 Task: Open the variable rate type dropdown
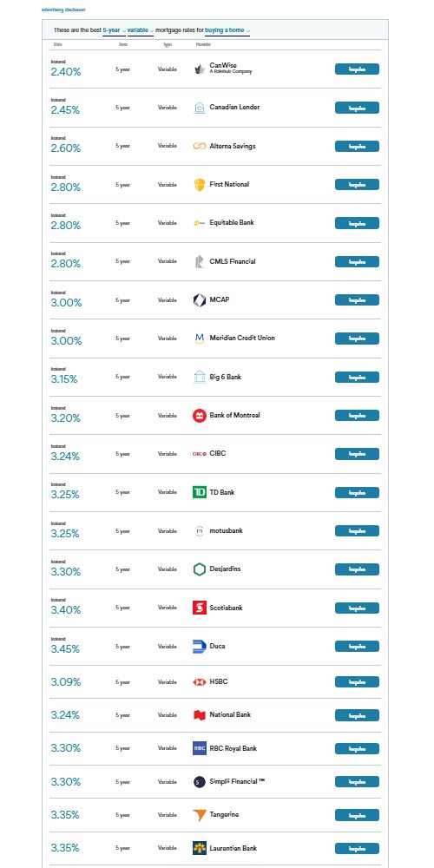point(141,30)
